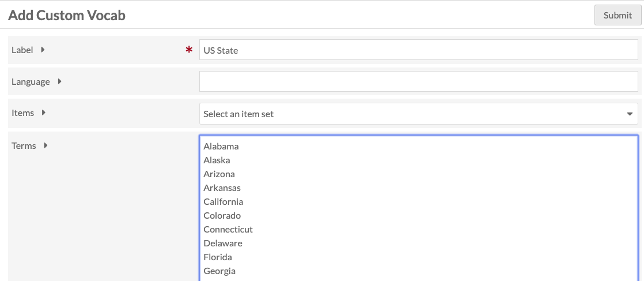This screenshot has height=281, width=644.
Task: Expand the Terms field info arrow
Action: coord(46,145)
